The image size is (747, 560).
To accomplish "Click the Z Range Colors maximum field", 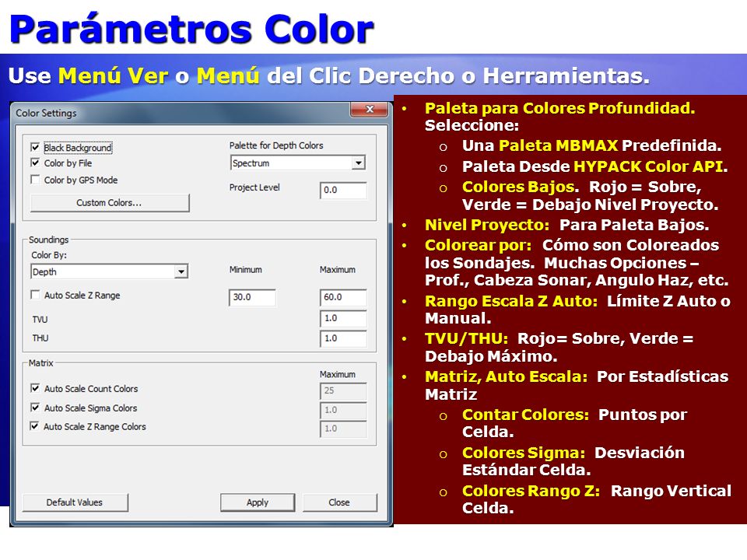I will pos(343,429).
